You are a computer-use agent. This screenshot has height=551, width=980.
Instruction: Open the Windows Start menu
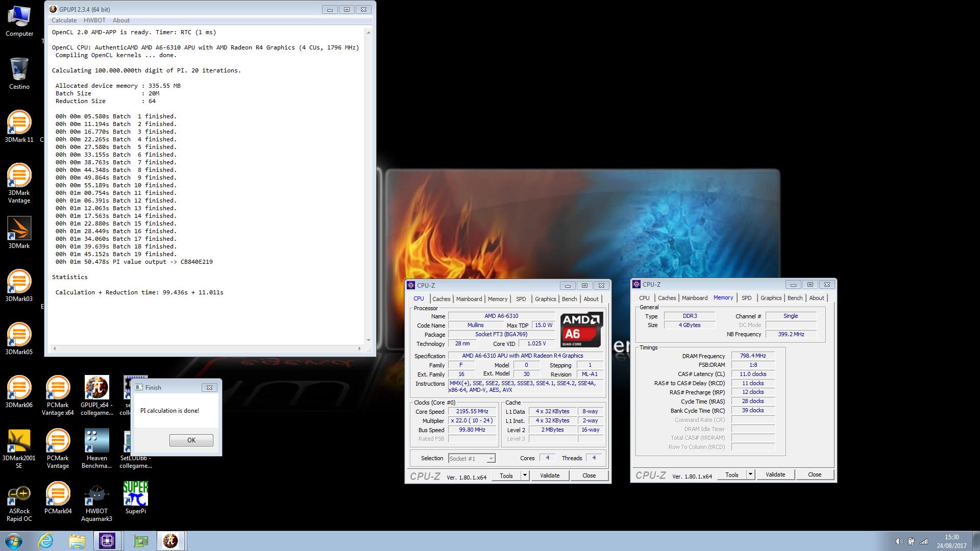(x=14, y=541)
